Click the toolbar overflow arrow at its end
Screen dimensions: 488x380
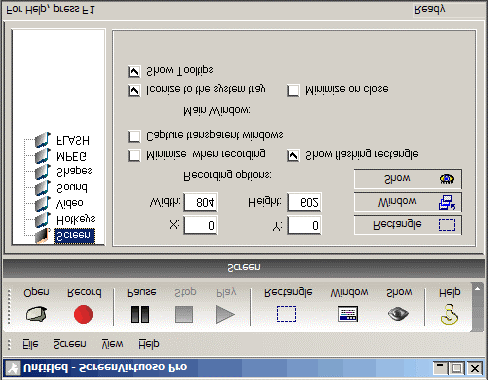click(477, 289)
